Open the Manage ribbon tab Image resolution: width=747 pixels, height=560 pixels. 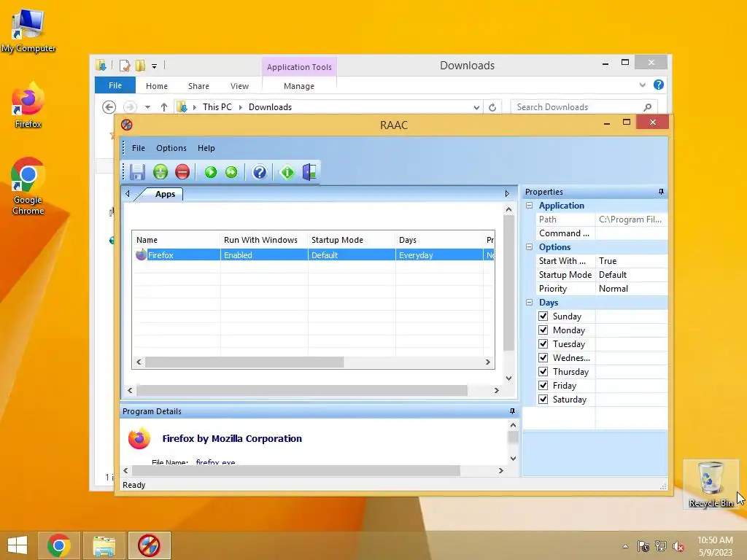299,86
